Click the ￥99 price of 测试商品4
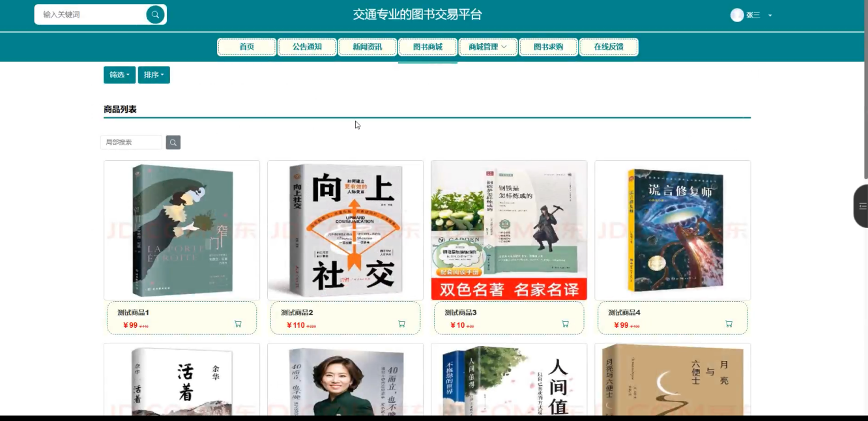The height and width of the screenshot is (421, 868). click(x=621, y=325)
